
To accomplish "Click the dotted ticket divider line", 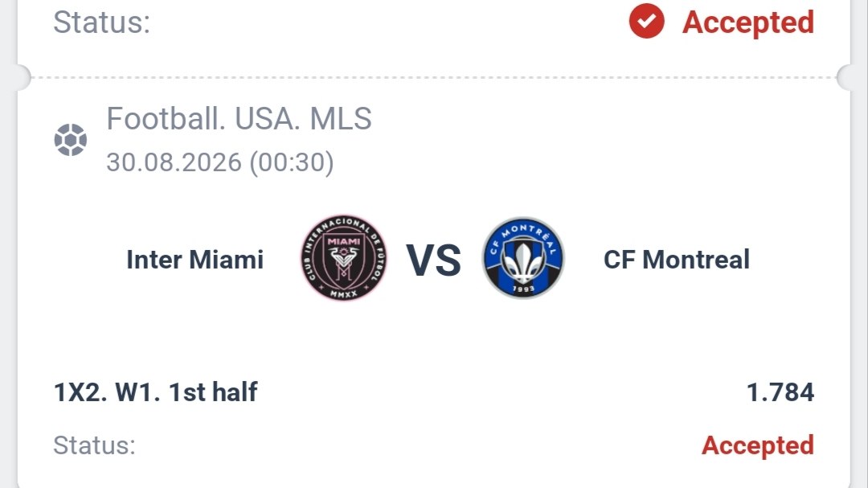I will point(433,77).
